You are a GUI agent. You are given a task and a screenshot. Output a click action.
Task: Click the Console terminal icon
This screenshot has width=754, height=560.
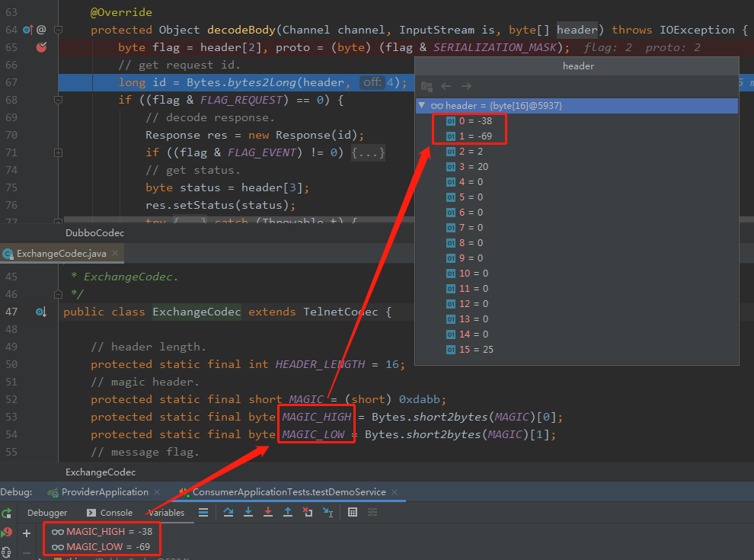click(x=91, y=513)
